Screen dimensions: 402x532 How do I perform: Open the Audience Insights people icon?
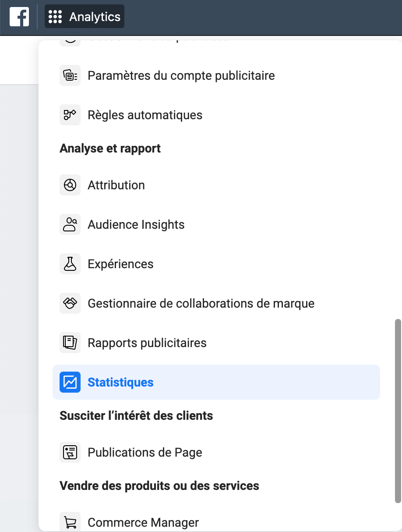click(70, 224)
